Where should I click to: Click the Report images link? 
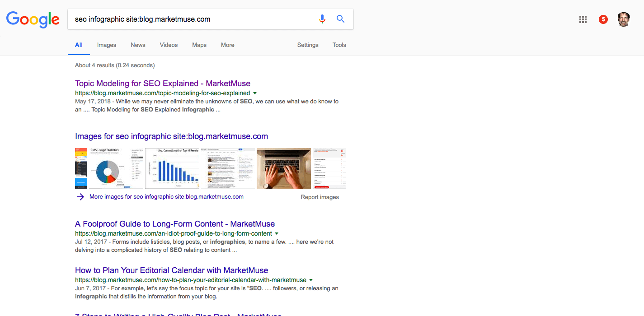click(x=320, y=197)
